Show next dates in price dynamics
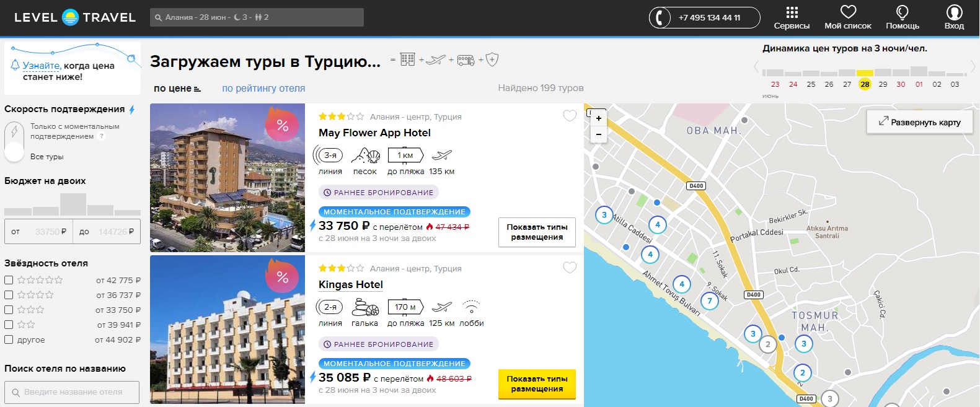 click(x=973, y=67)
